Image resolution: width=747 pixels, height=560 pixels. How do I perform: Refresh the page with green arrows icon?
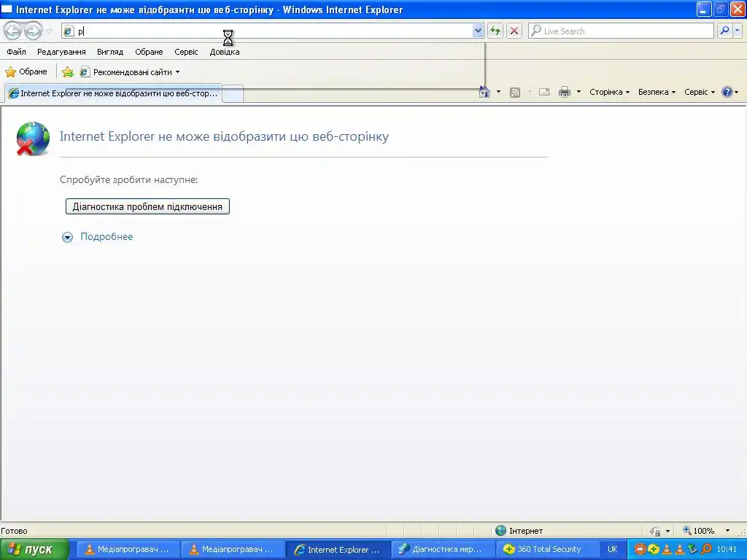(x=495, y=31)
